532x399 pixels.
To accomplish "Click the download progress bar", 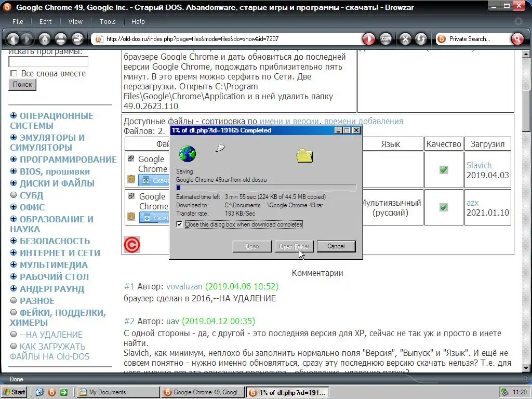I will tap(266, 188).
